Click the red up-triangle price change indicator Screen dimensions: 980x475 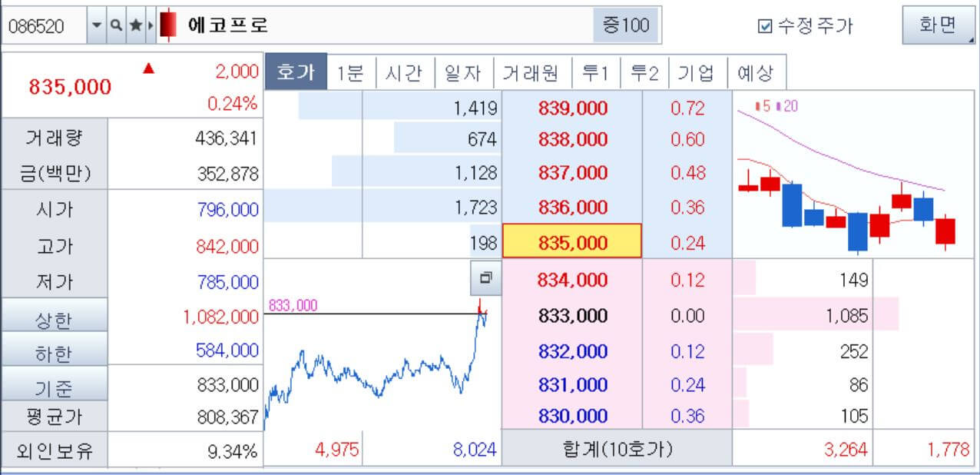point(148,68)
